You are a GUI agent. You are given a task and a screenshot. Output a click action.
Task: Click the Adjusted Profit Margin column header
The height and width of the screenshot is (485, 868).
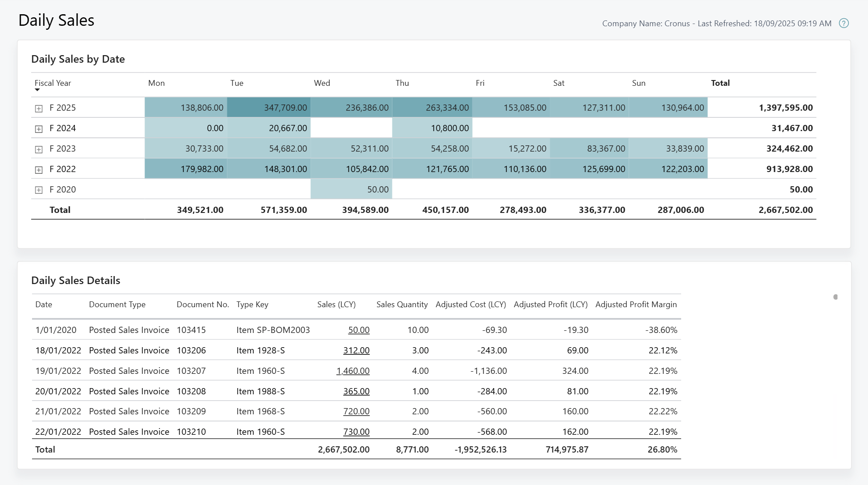coord(636,305)
